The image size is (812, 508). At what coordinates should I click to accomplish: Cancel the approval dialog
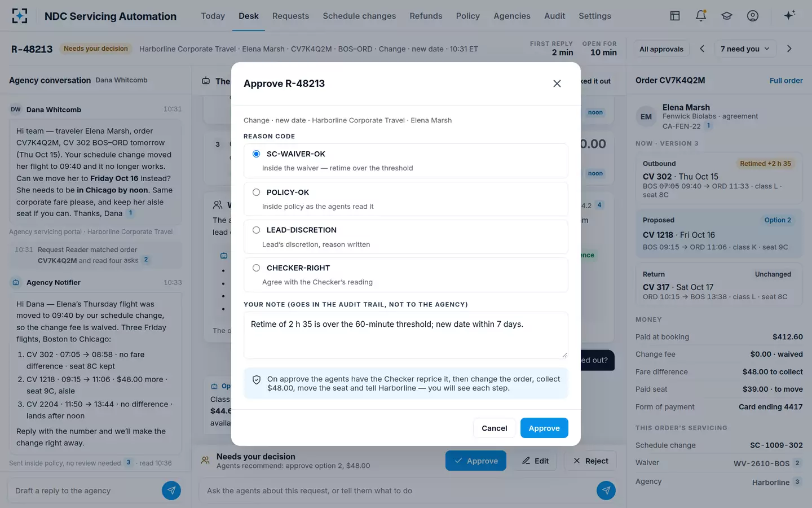pyautogui.click(x=495, y=428)
